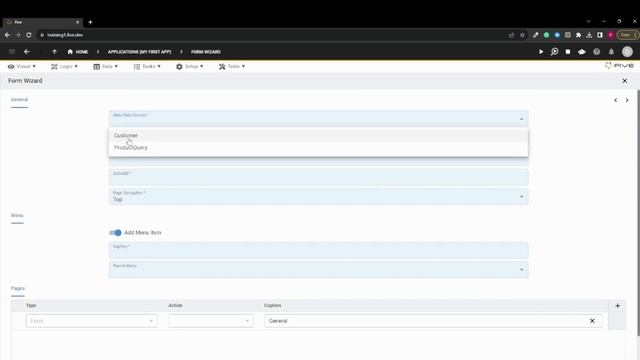Open the hamburger menu in Five header
The height and width of the screenshot is (360, 640).
click(12, 52)
